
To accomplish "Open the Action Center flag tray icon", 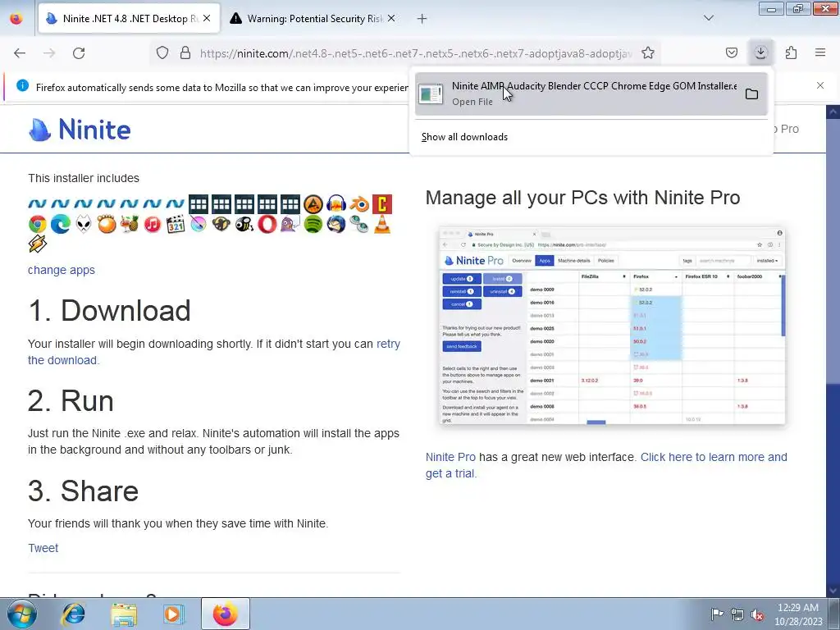I will tap(717, 614).
